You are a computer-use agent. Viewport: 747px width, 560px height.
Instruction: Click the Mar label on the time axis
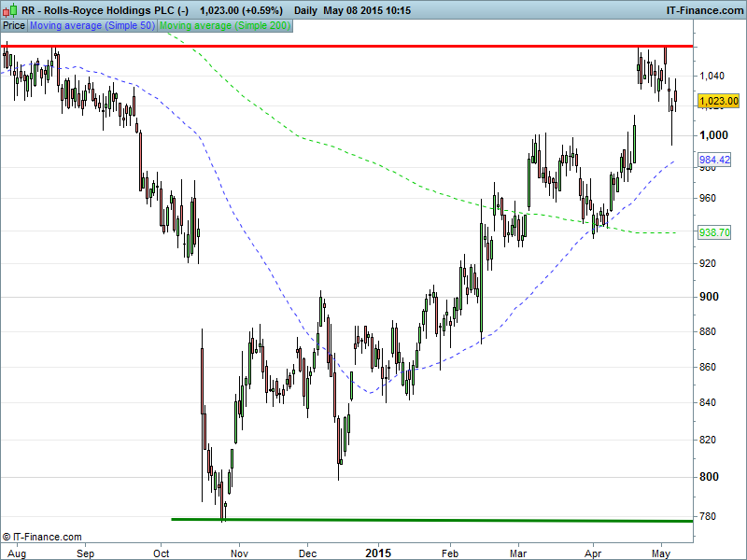coord(519,552)
